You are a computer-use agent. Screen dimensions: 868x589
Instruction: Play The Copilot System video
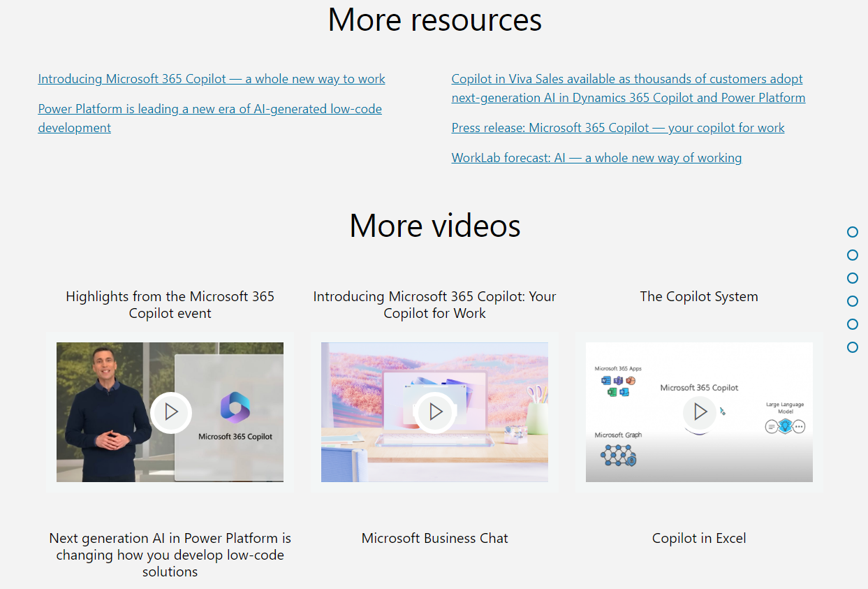click(x=700, y=412)
